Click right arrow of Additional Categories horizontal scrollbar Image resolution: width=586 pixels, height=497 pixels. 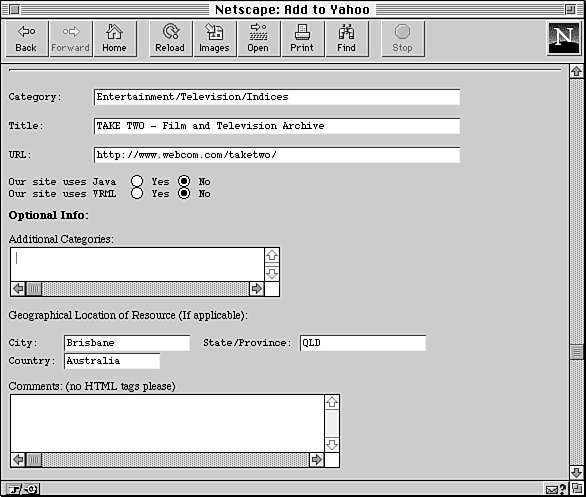tap(256, 289)
